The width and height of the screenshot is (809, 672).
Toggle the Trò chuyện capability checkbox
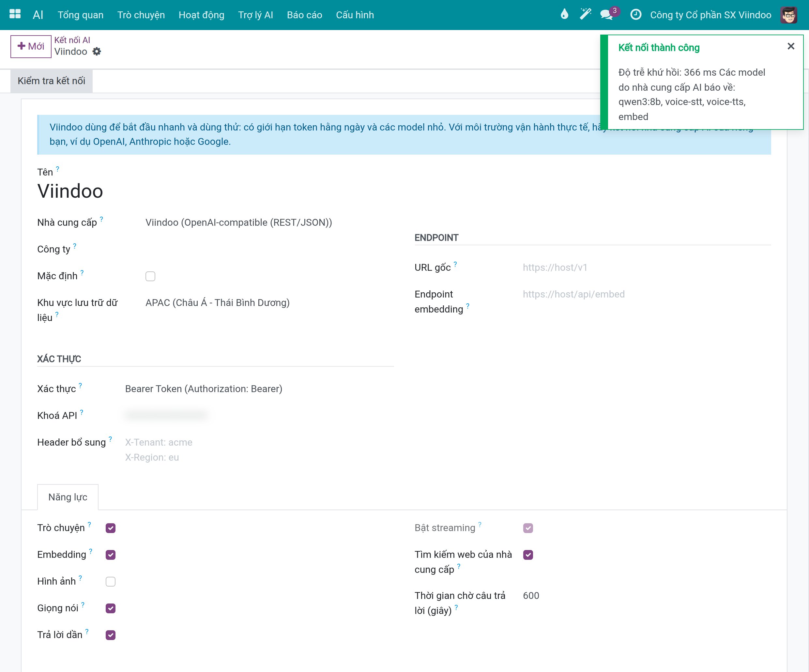[x=111, y=528]
